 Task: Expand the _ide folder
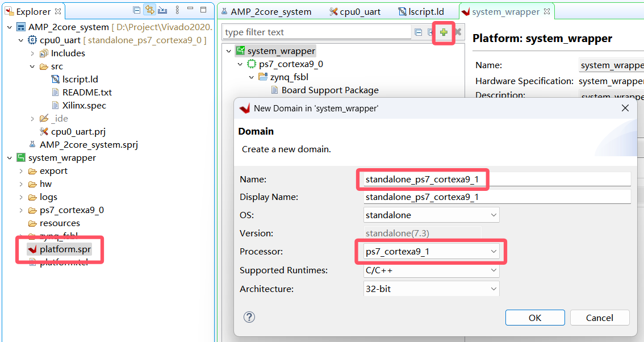point(32,119)
